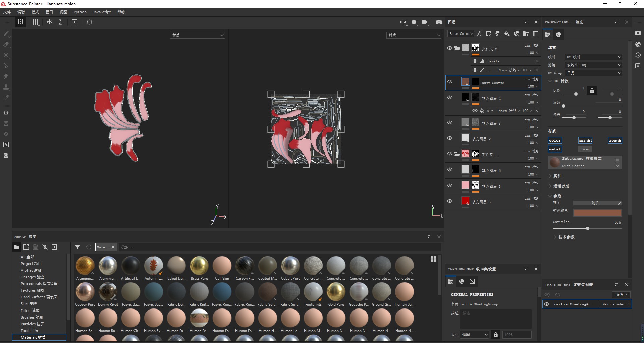Select the Paint brush tool
The width and height of the screenshot is (644, 343).
(6, 33)
